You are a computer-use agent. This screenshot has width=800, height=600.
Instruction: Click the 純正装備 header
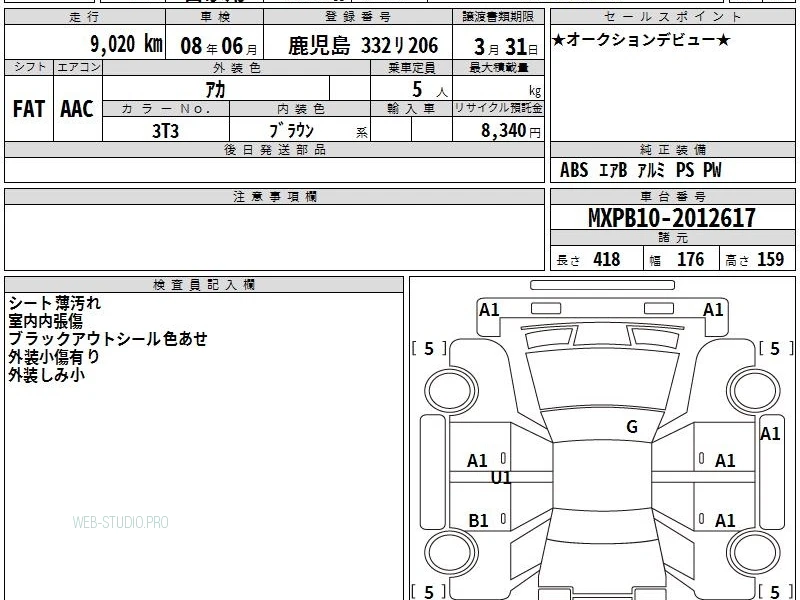(672, 149)
